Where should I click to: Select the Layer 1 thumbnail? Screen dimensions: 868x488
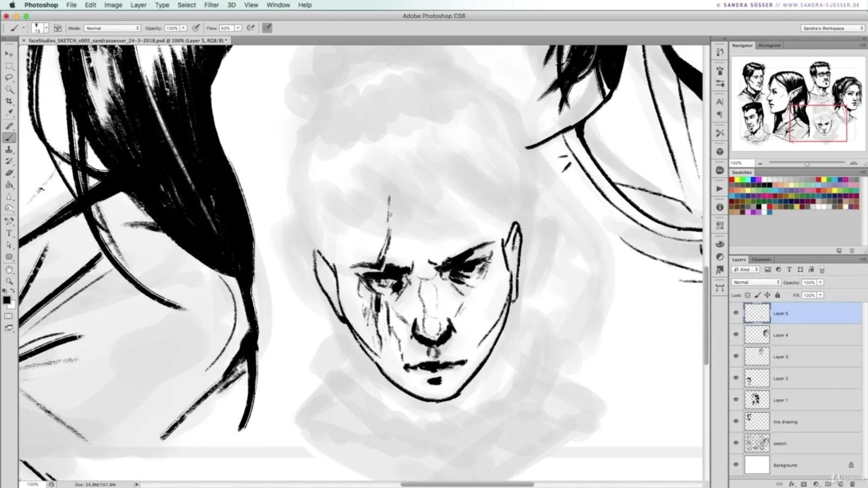[x=757, y=400]
